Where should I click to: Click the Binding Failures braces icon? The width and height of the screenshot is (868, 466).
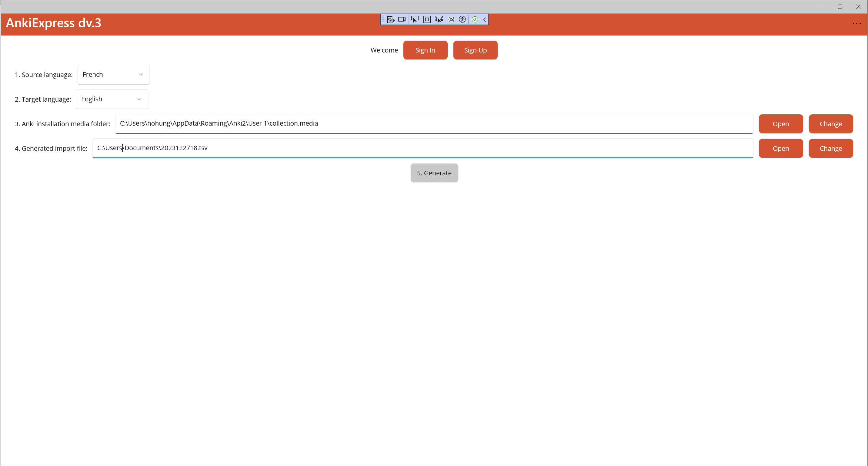tap(451, 19)
